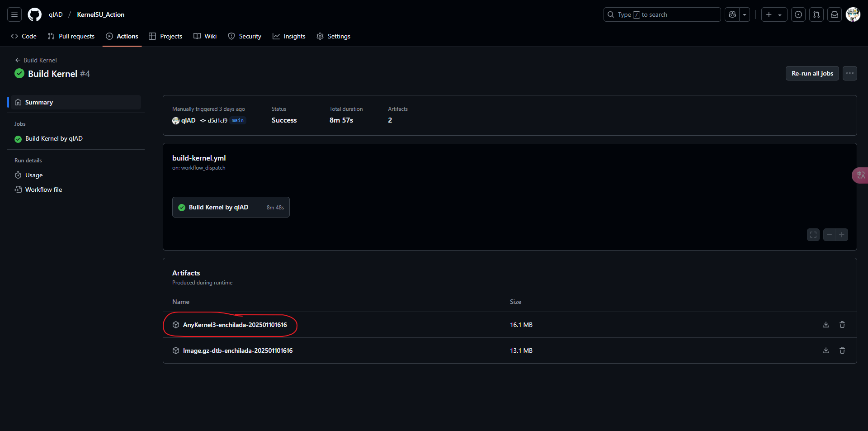Click delete icon for Image.gz-dtb artifact
Viewport: 868px width, 431px height.
842,350
